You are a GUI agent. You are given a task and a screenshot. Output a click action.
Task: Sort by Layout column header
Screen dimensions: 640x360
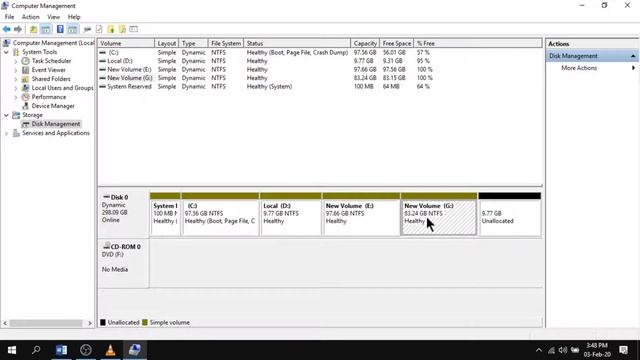[x=167, y=43]
